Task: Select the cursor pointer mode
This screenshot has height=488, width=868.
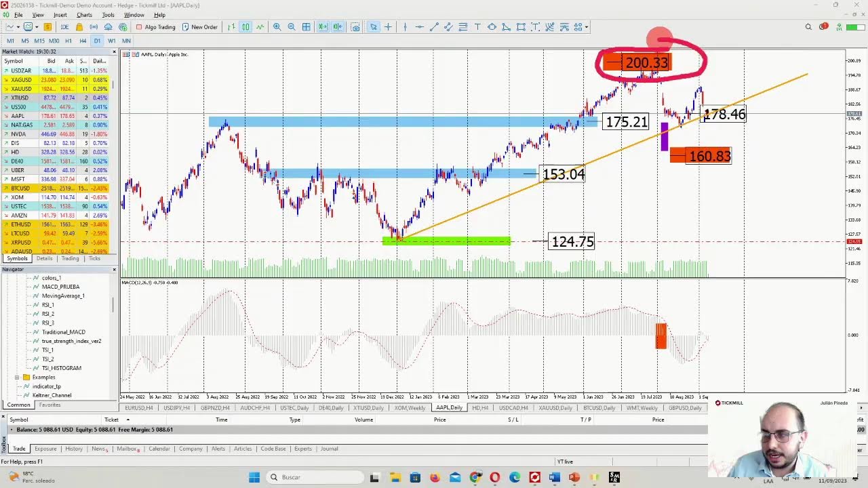Action: point(373,27)
